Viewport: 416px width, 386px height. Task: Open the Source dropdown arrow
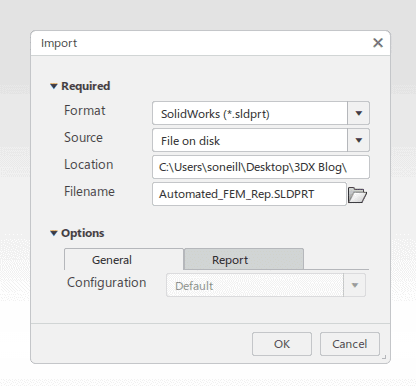tap(359, 140)
